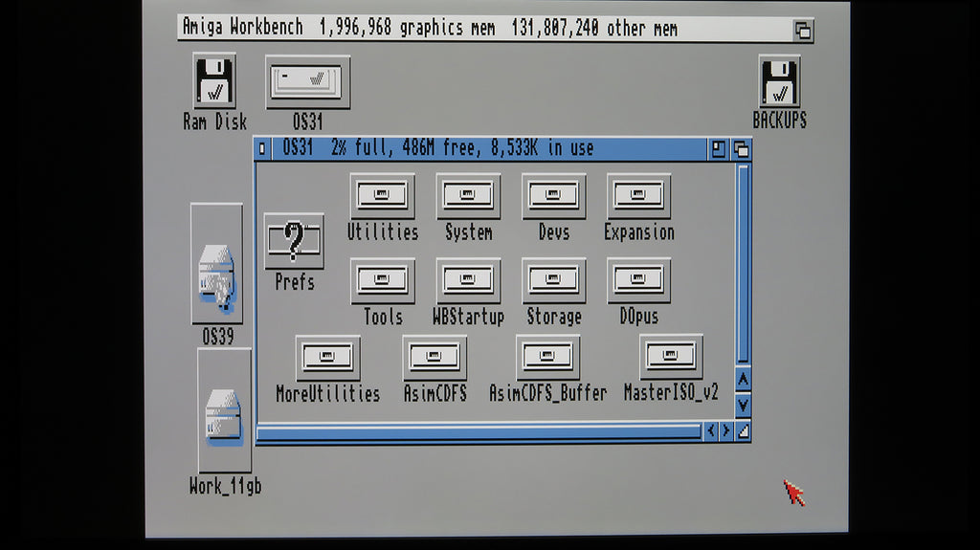Select the OS31 drive icon on desktop
This screenshot has width=980, height=550.
pos(307,82)
